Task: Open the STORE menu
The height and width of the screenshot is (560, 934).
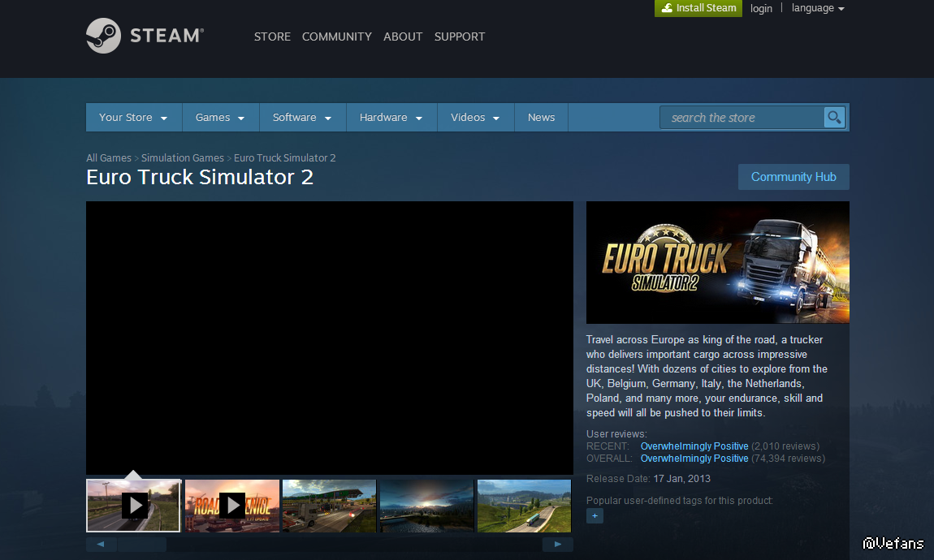Action: (272, 37)
